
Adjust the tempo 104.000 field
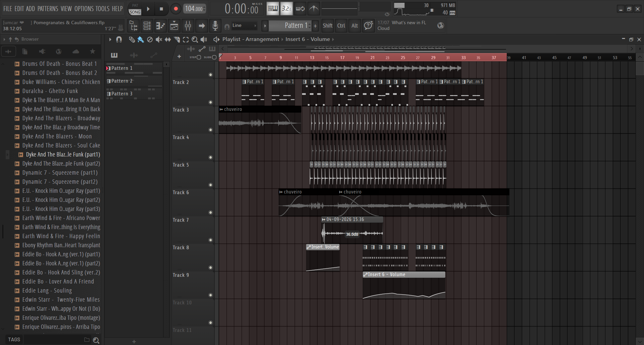point(195,9)
